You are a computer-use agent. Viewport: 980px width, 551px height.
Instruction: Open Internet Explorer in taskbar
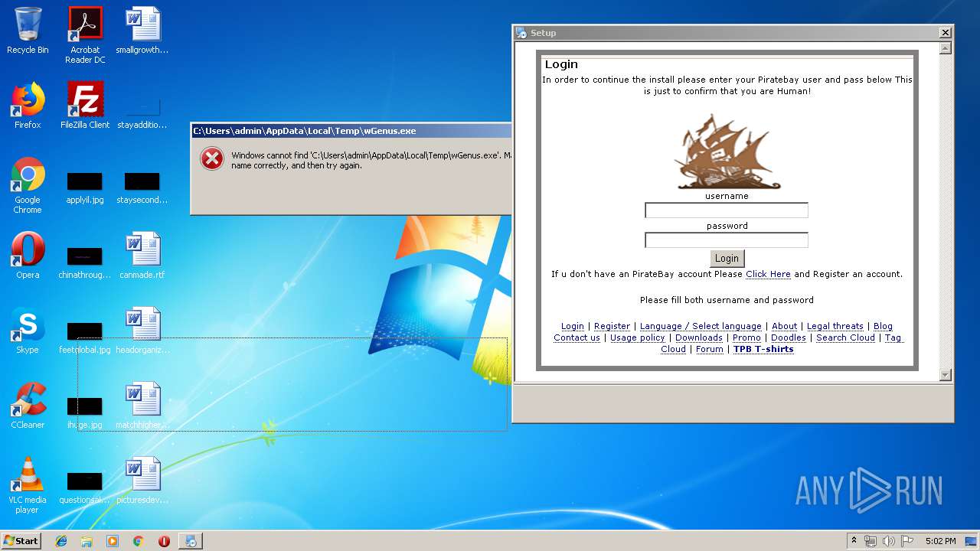61,541
